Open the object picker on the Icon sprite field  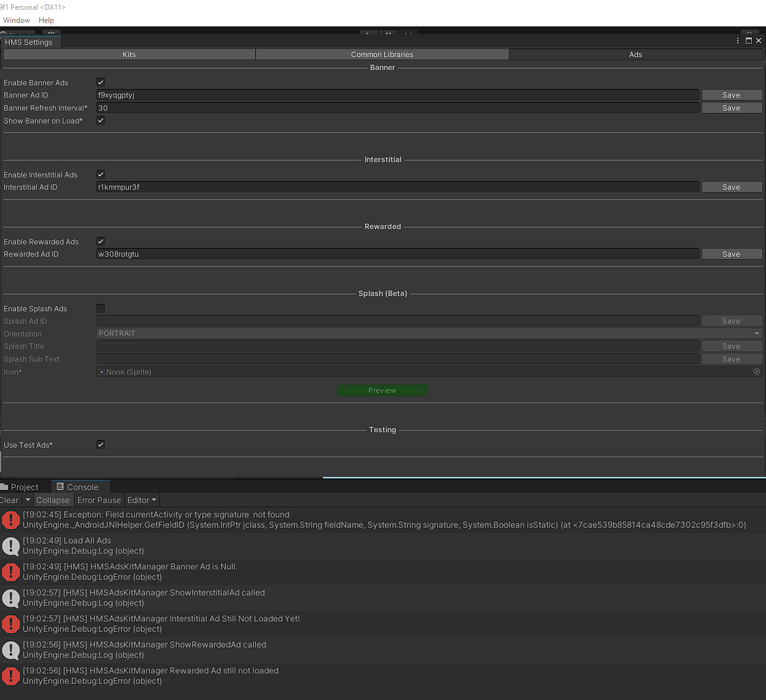[756, 371]
